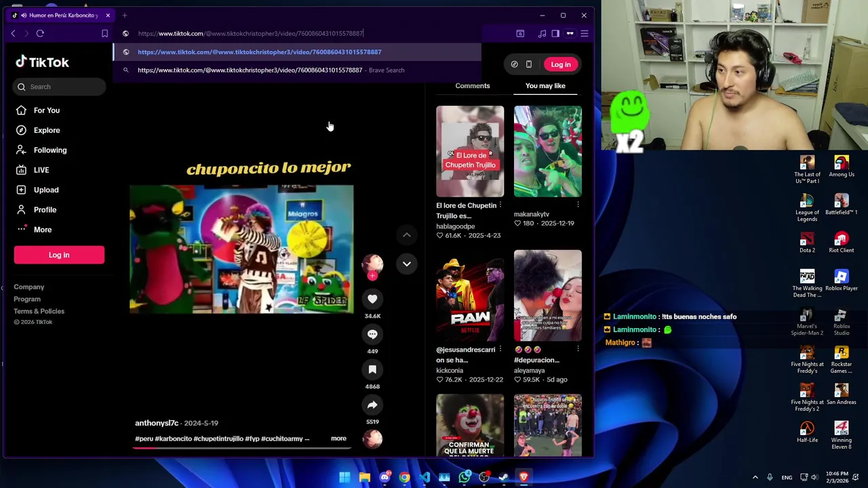Click the TikTok logo
Image resolution: width=868 pixels, height=488 pixels.
coord(42,62)
